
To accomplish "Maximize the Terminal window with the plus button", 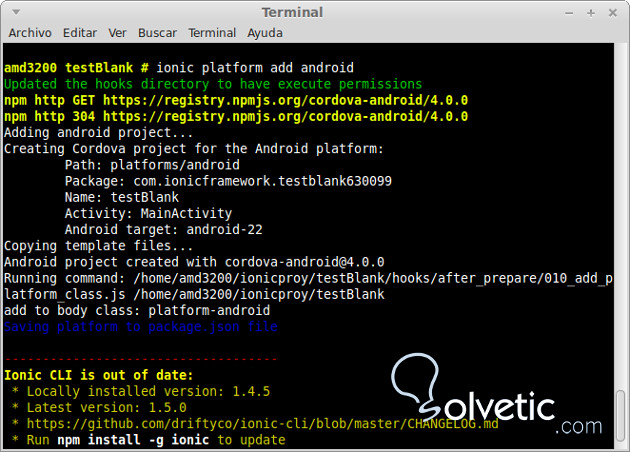I will pos(591,13).
